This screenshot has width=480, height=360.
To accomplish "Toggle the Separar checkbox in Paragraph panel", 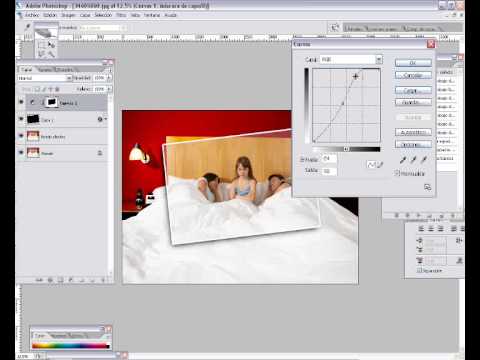I will point(420,270).
